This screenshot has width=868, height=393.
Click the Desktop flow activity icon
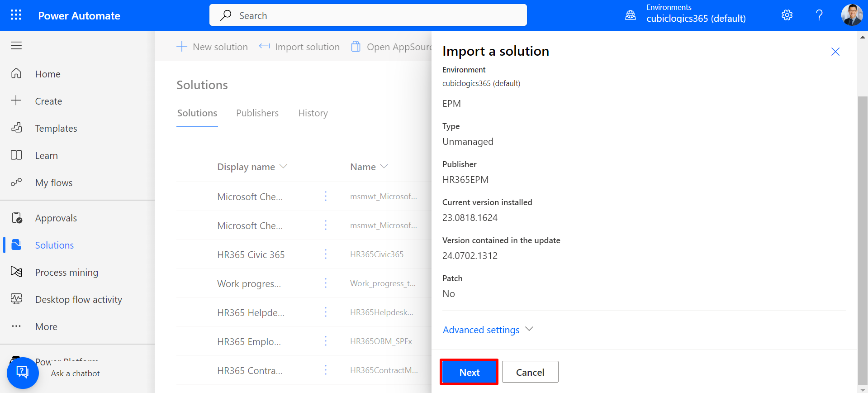coord(16,299)
